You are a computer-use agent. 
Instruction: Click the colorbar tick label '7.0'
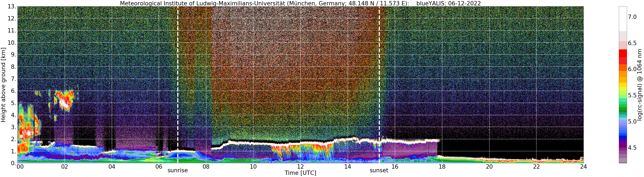(632, 17)
